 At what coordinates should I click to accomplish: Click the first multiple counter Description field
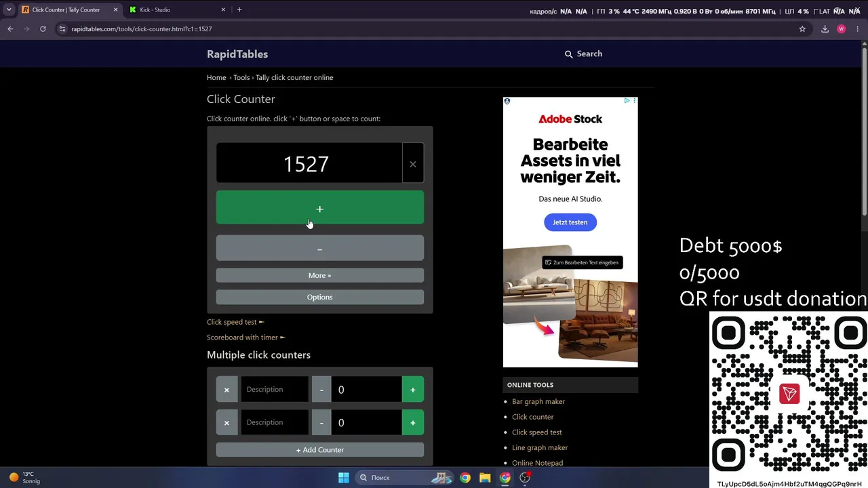pos(275,389)
